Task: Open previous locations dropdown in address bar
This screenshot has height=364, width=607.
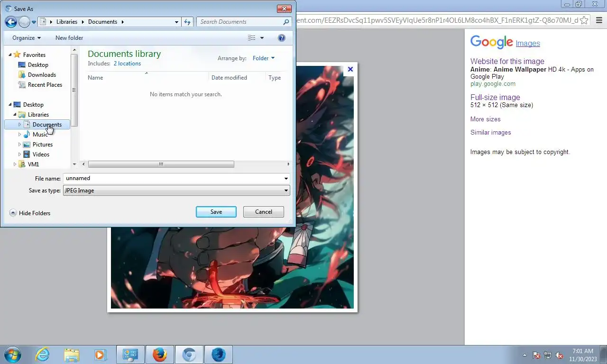Action: [x=176, y=22]
